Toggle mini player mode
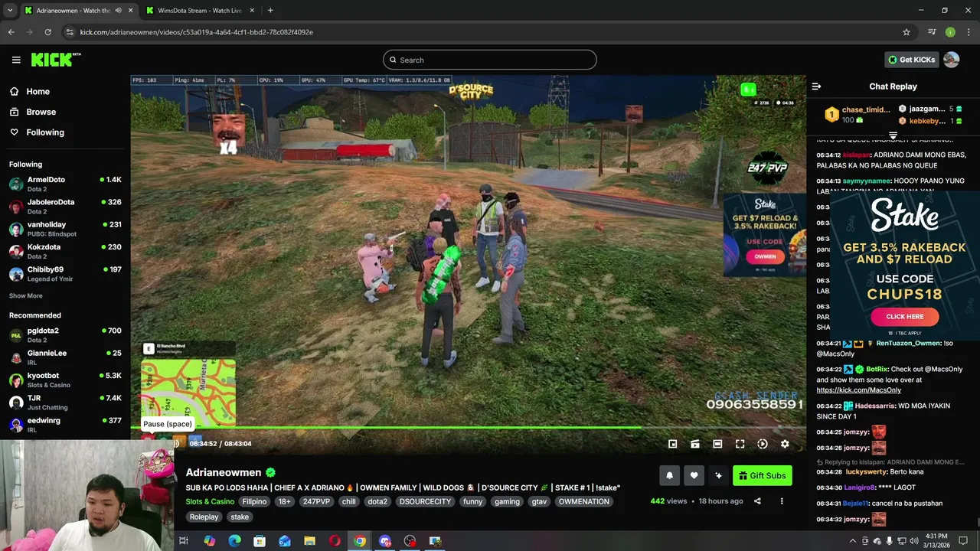 tap(672, 444)
